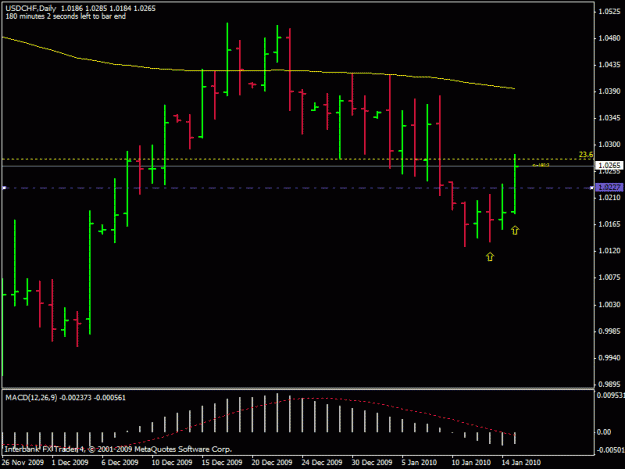
Task: Click the 24 Dec 2009 date label
Action: tap(322, 462)
